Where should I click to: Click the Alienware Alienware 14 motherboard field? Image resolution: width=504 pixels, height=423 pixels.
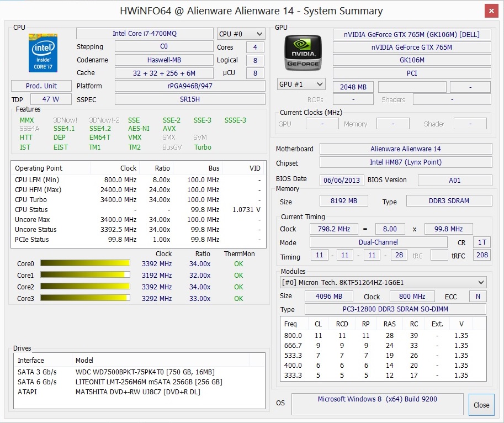coord(406,149)
